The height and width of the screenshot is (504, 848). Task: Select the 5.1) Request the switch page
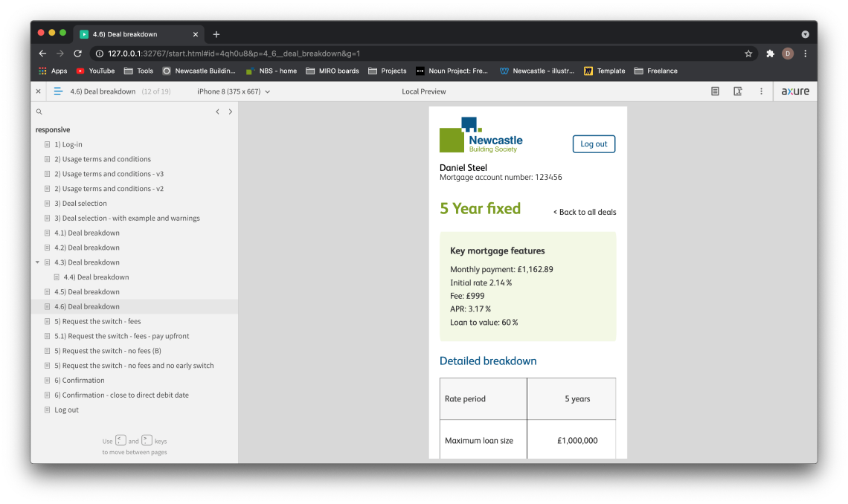(x=122, y=336)
